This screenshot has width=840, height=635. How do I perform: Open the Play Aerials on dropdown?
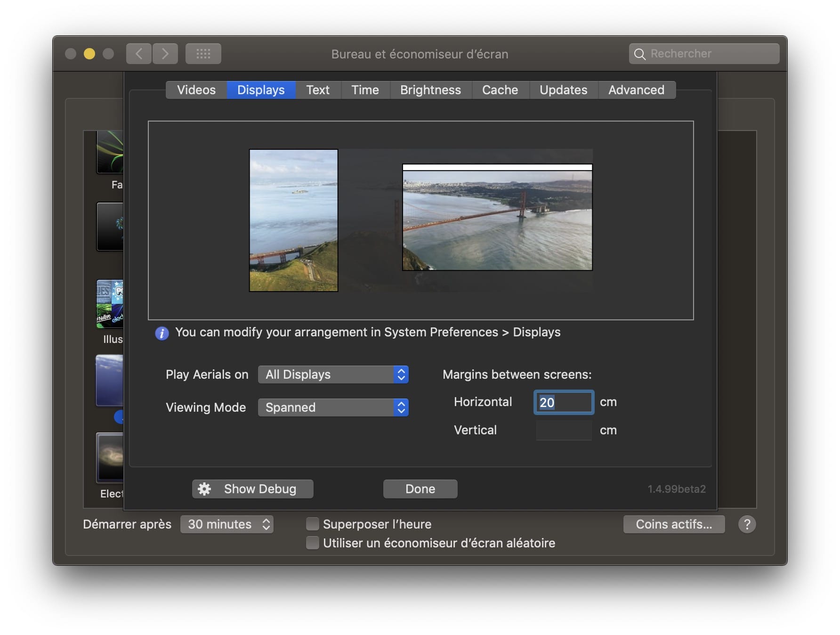click(333, 374)
